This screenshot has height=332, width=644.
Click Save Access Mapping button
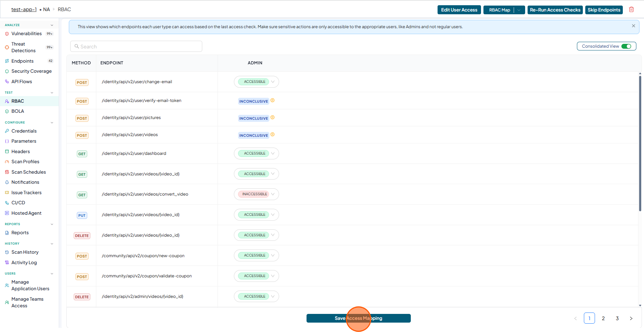(x=358, y=318)
